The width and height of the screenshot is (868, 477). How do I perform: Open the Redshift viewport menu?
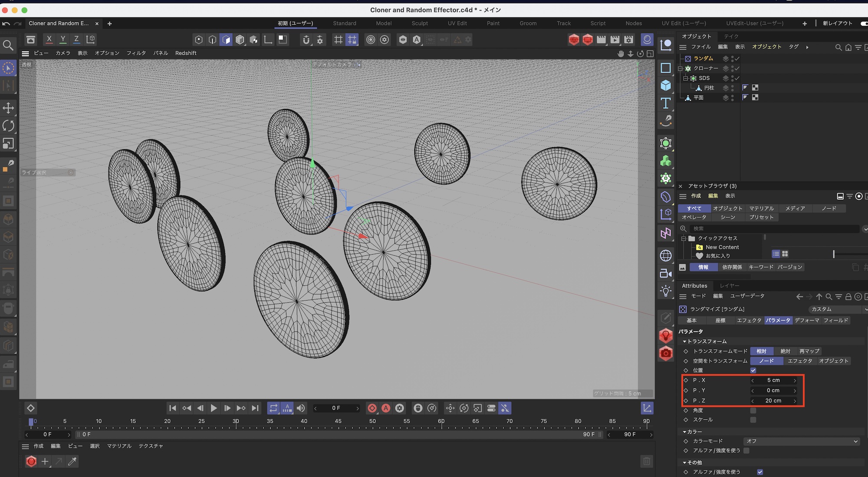click(x=186, y=53)
